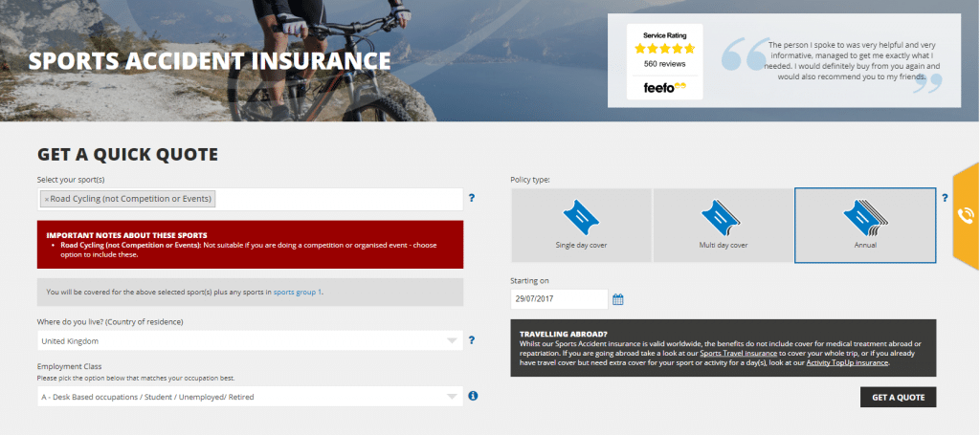The image size is (980, 435).
Task: Click the Get a Quote button
Action: tap(898, 397)
